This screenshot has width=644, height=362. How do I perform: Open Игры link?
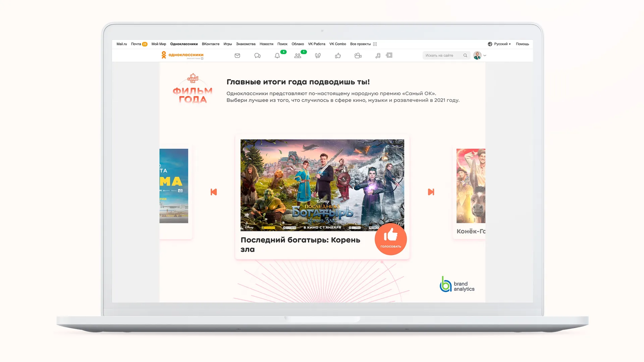point(228,44)
